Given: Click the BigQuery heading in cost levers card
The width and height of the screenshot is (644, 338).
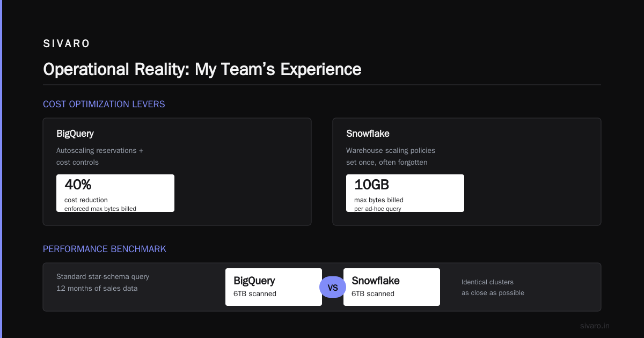Looking at the screenshot, I should point(75,134).
